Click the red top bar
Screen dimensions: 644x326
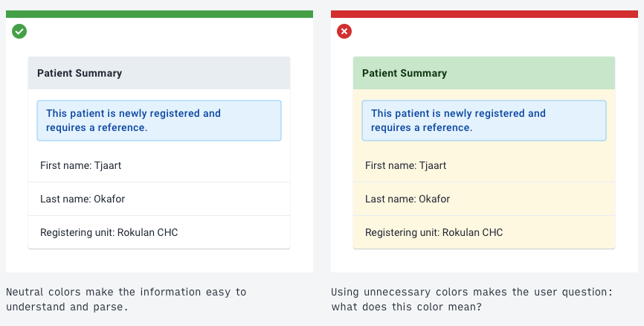(x=484, y=14)
